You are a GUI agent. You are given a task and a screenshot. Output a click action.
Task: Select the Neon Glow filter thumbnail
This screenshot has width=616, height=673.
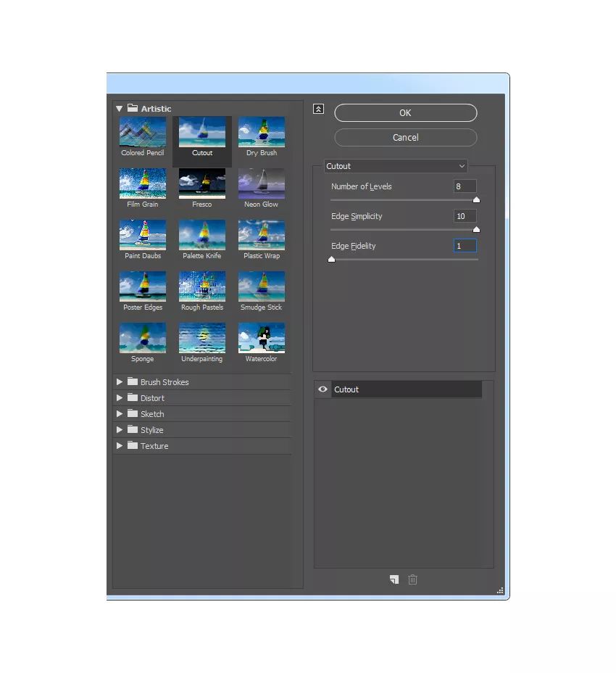(x=262, y=183)
